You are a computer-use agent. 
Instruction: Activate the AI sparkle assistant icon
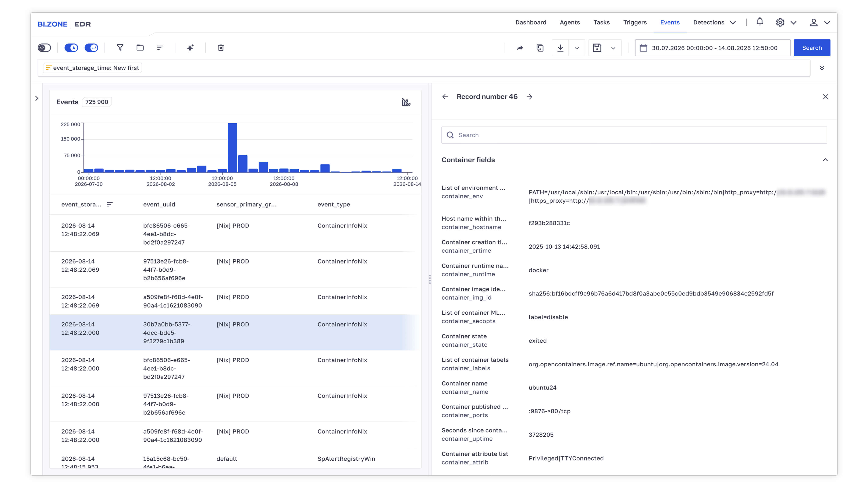point(190,48)
